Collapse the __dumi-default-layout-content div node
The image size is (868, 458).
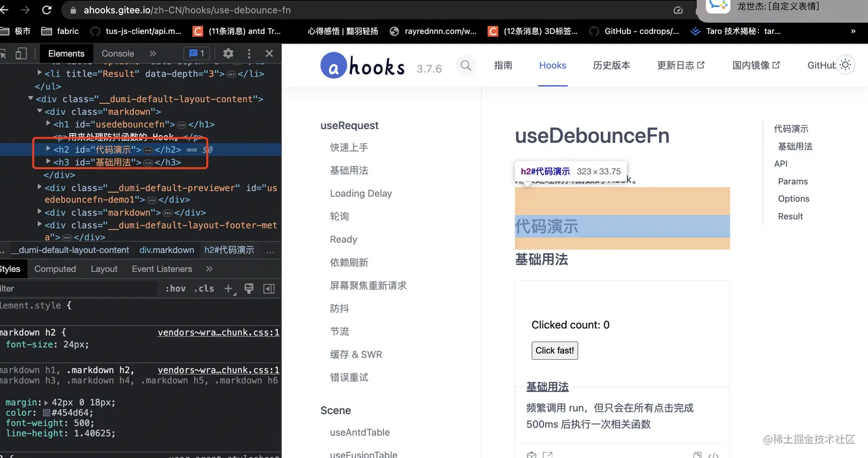(x=30, y=99)
